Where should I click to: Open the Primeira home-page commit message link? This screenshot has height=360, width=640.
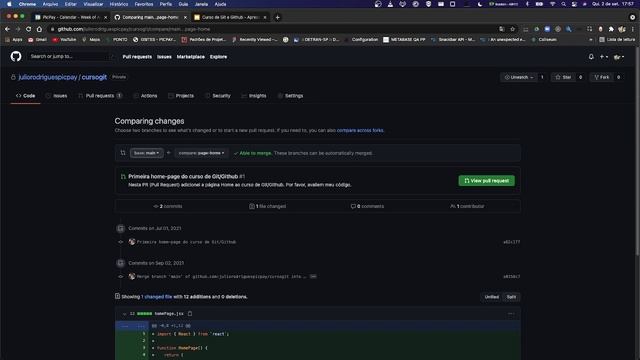pyautogui.click(x=187, y=242)
